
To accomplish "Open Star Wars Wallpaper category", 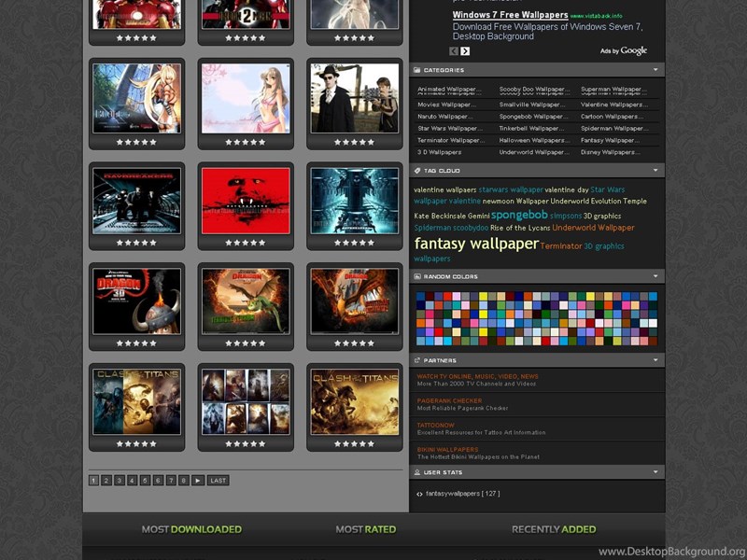I will pos(450,129).
